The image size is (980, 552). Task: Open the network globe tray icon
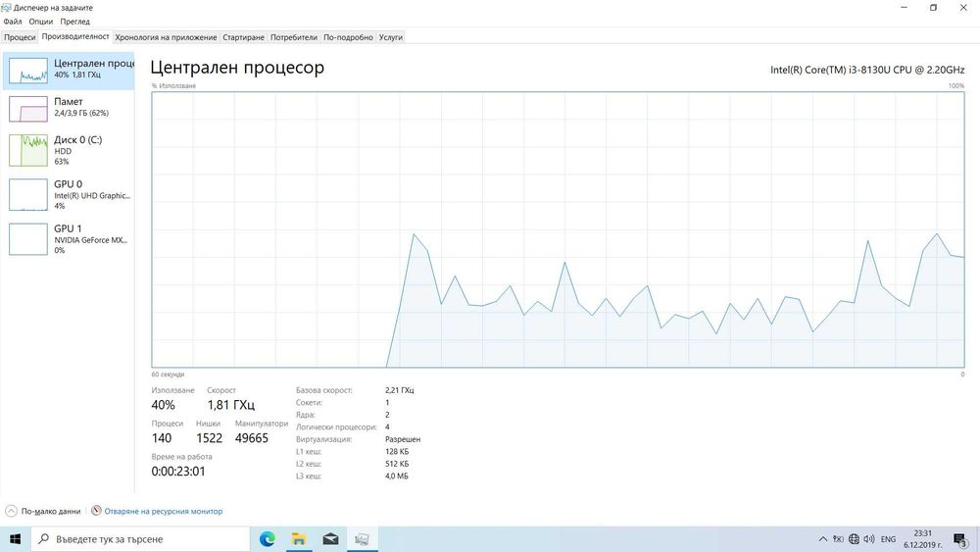[854, 539]
